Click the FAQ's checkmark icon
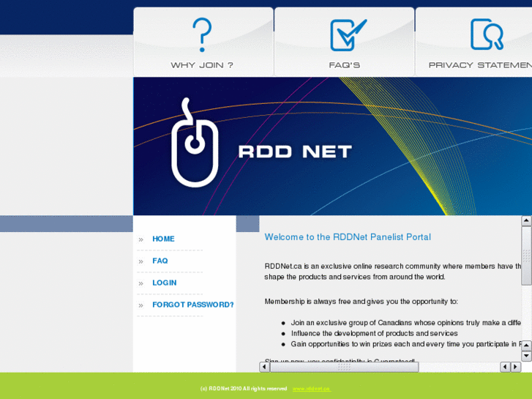 [x=348, y=35]
